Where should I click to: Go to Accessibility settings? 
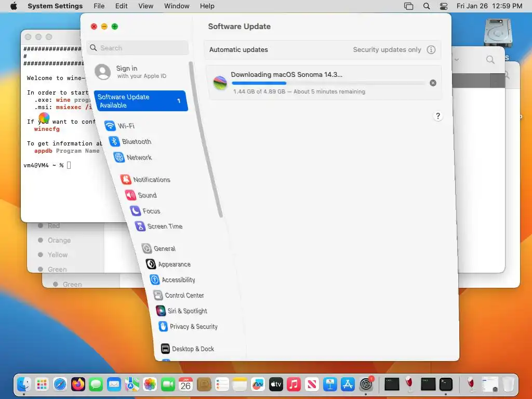coord(172,280)
